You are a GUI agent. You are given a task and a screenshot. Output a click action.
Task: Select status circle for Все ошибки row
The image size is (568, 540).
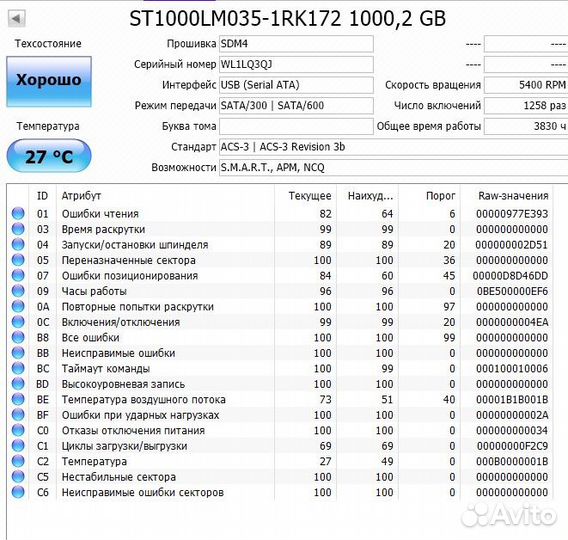point(18,337)
